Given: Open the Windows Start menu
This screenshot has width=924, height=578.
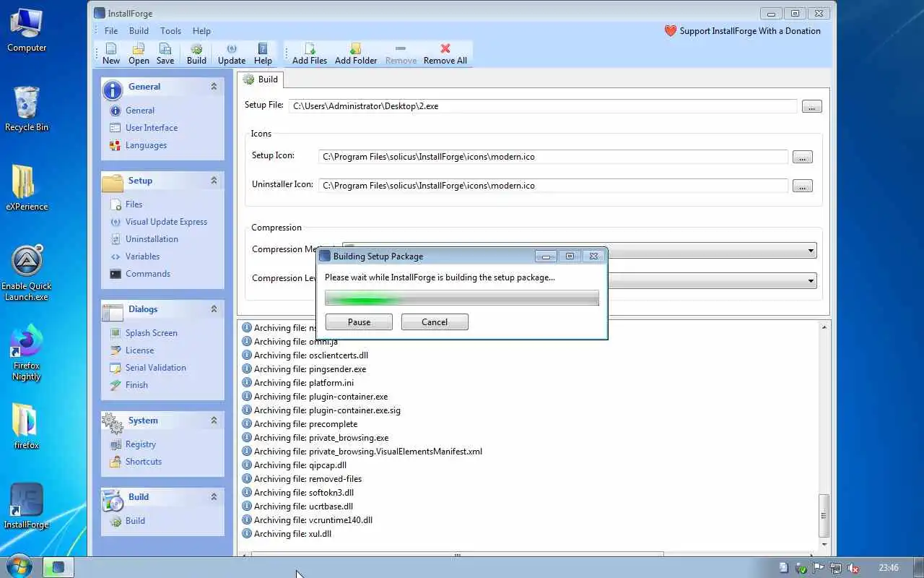Looking at the screenshot, I should pyautogui.click(x=19, y=566).
